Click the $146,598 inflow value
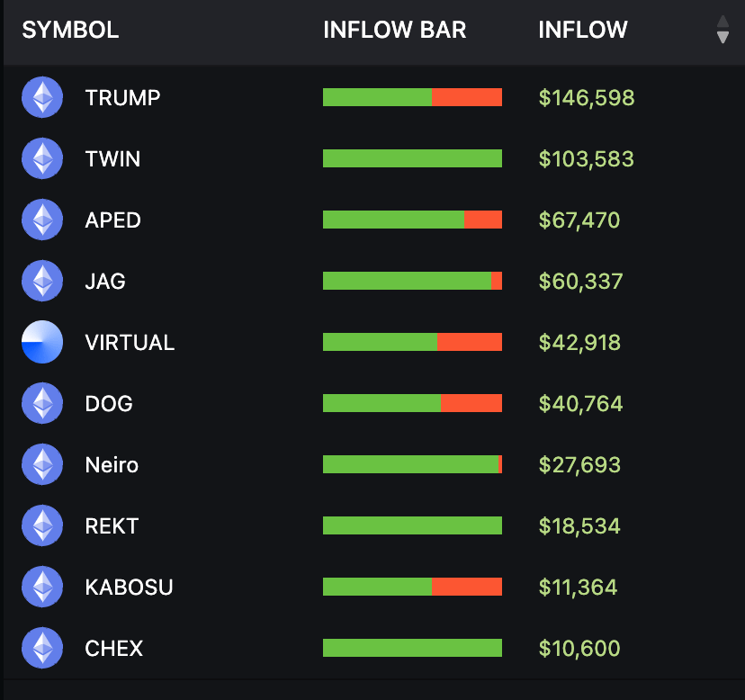The width and height of the screenshot is (745, 700). (x=587, y=98)
